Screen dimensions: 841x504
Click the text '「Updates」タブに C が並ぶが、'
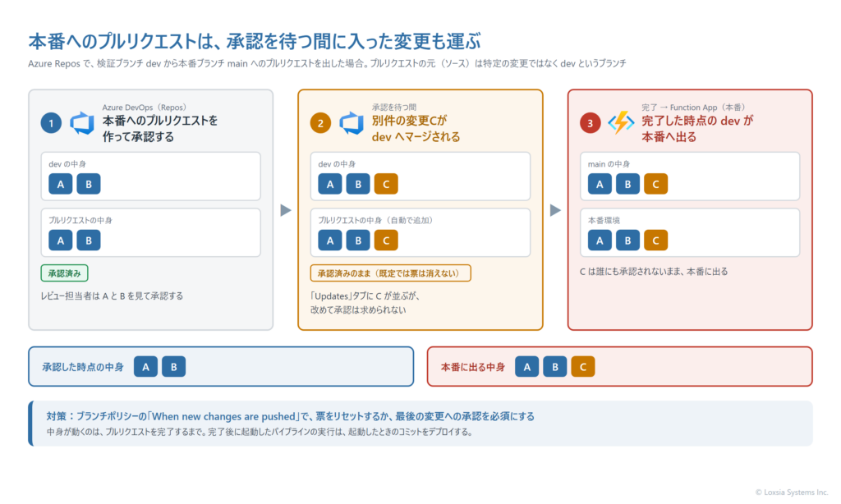point(365,296)
